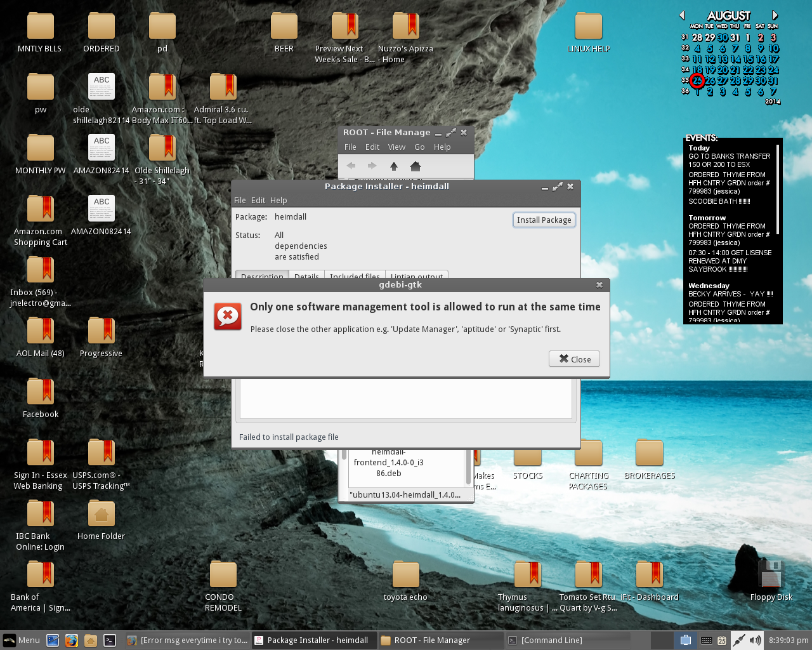Screen dimensions: 812x650
Task: Switch to Details tab in Package Installer
Action: tap(306, 275)
